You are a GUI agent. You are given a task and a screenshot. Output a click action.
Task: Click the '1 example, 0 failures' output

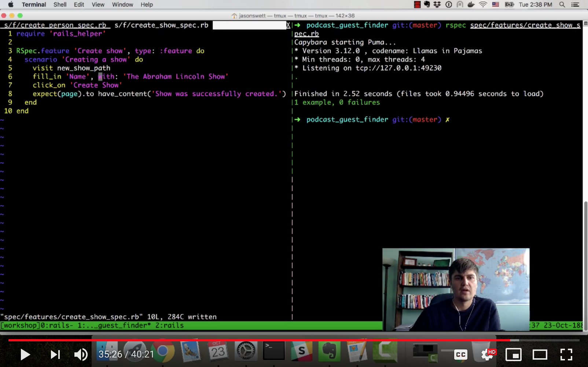tap(337, 103)
